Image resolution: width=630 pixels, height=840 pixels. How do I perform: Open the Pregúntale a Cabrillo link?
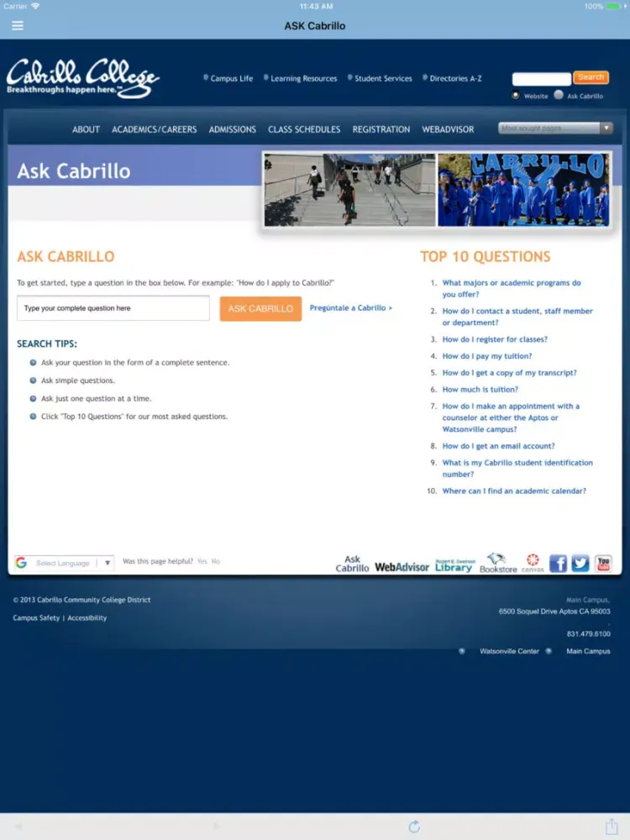(351, 307)
